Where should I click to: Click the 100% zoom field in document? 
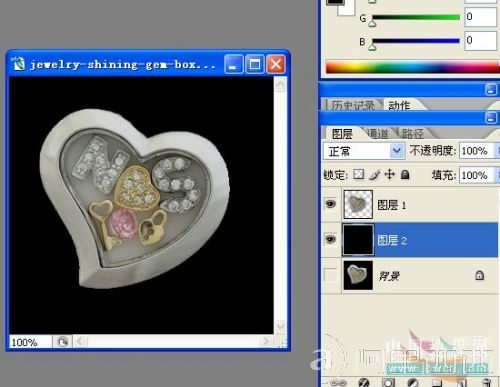click(30, 342)
